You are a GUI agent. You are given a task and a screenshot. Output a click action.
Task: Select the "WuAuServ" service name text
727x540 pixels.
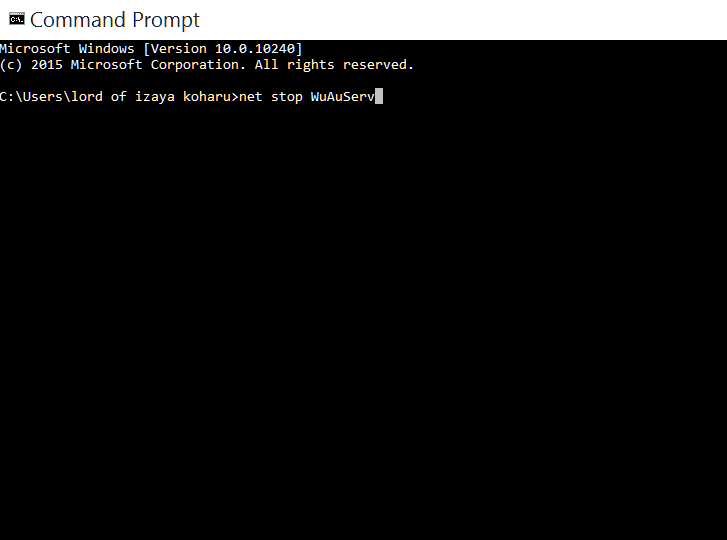click(342, 96)
